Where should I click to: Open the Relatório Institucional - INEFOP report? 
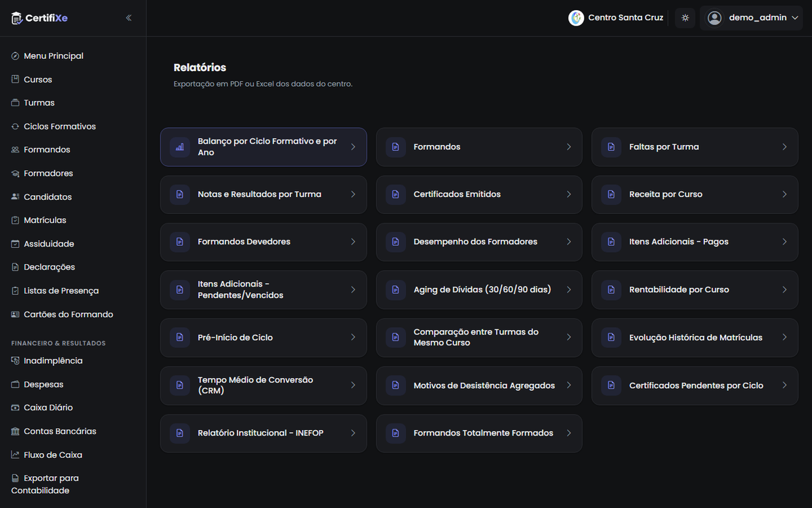(x=263, y=433)
